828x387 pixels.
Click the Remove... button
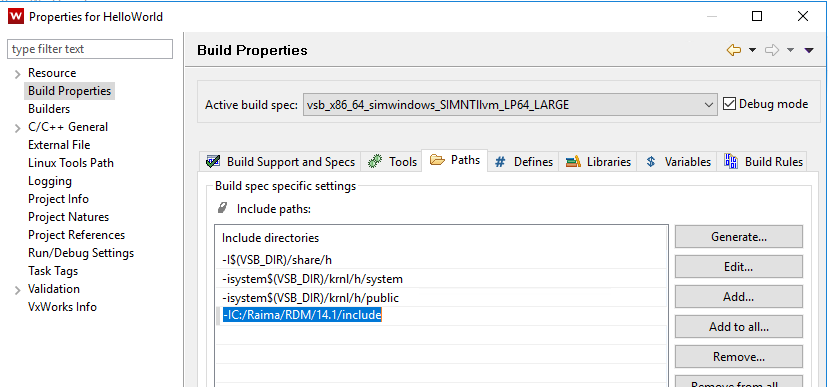[739, 357]
